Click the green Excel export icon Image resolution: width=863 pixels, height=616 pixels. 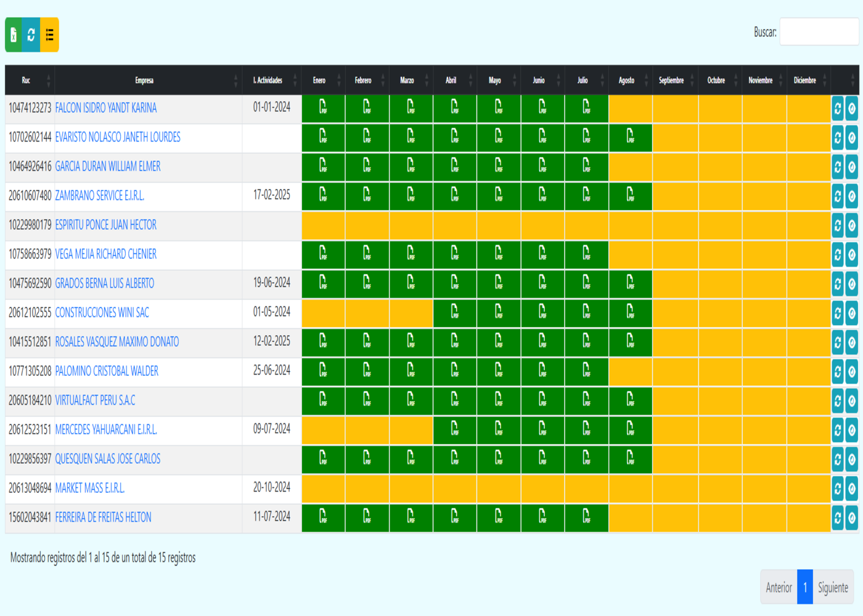point(14,34)
